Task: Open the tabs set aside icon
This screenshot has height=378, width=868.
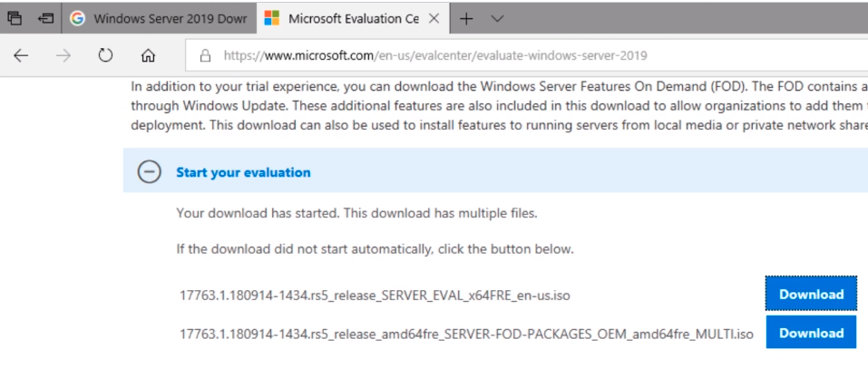Action: (x=15, y=18)
